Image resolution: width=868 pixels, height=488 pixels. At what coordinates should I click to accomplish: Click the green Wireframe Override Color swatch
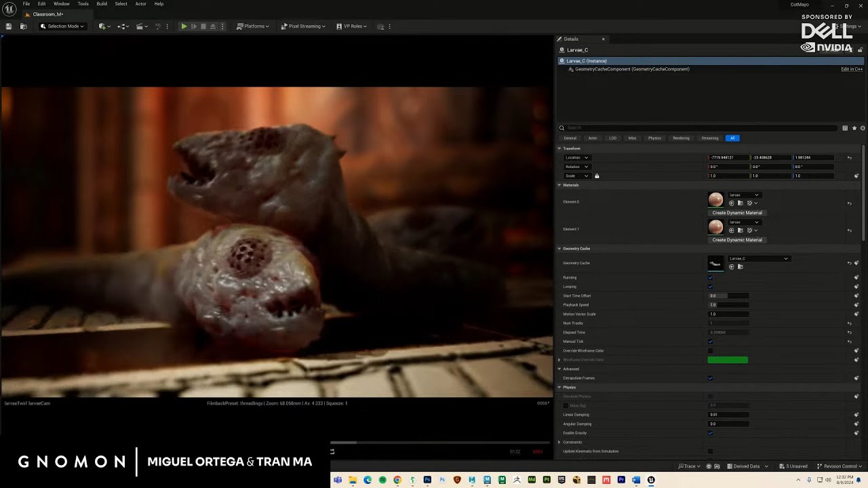point(728,360)
